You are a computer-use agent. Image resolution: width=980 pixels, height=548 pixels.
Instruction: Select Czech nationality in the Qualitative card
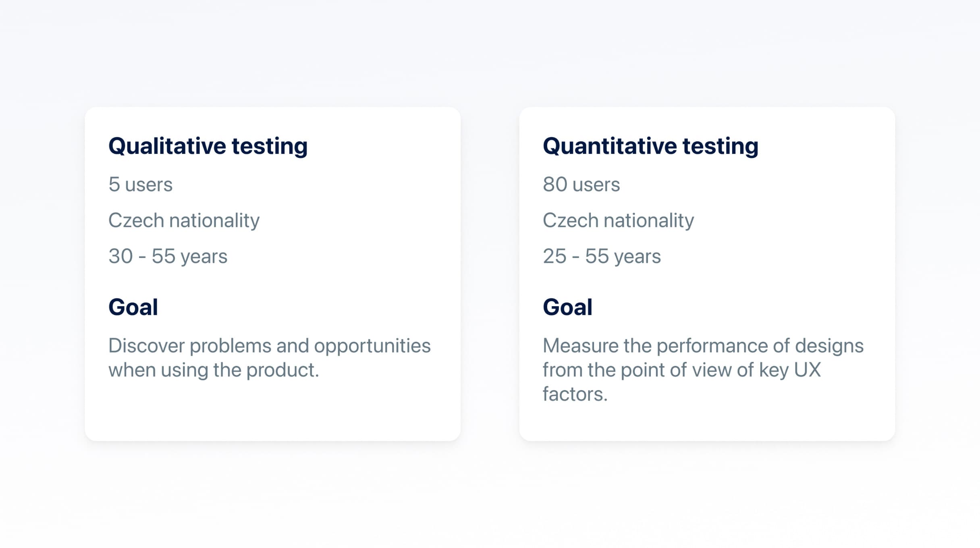[184, 220]
